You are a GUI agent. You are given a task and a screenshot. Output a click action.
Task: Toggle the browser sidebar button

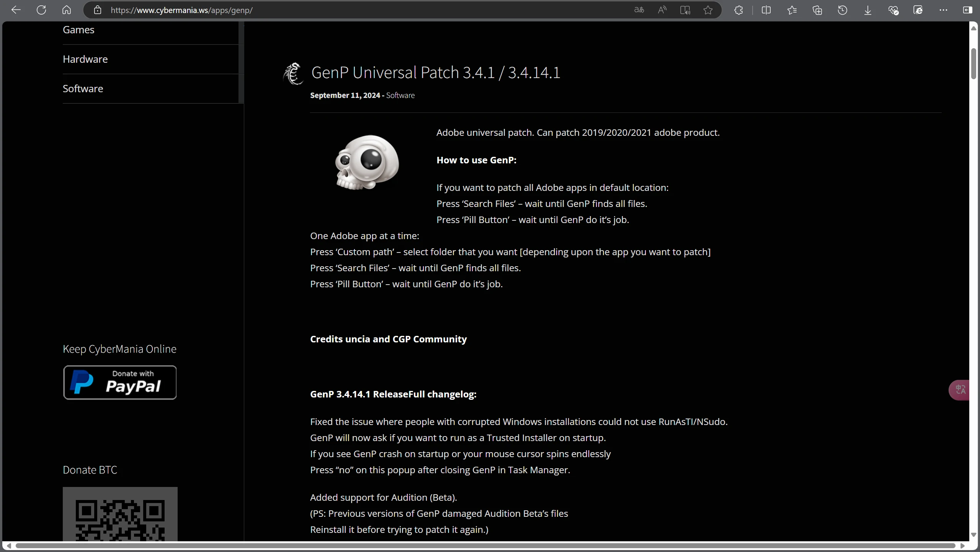tap(967, 10)
